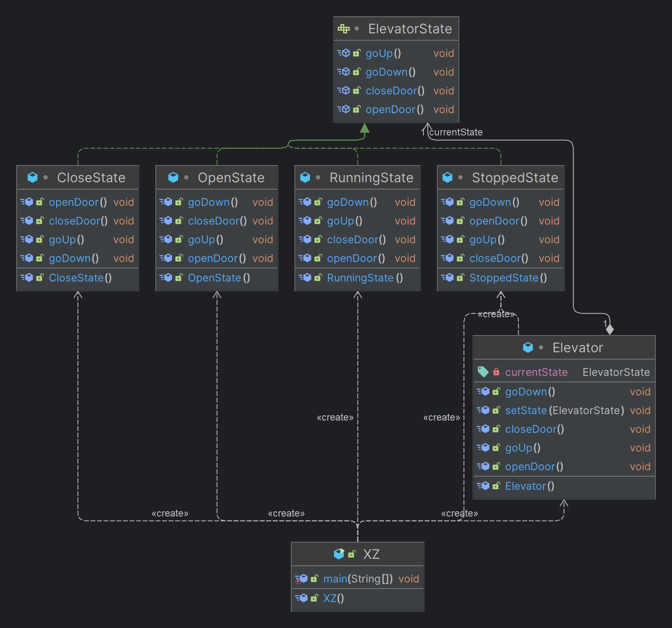Click the create label above Elevator node
This screenshot has height=628, width=672.
click(x=496, y=314)
